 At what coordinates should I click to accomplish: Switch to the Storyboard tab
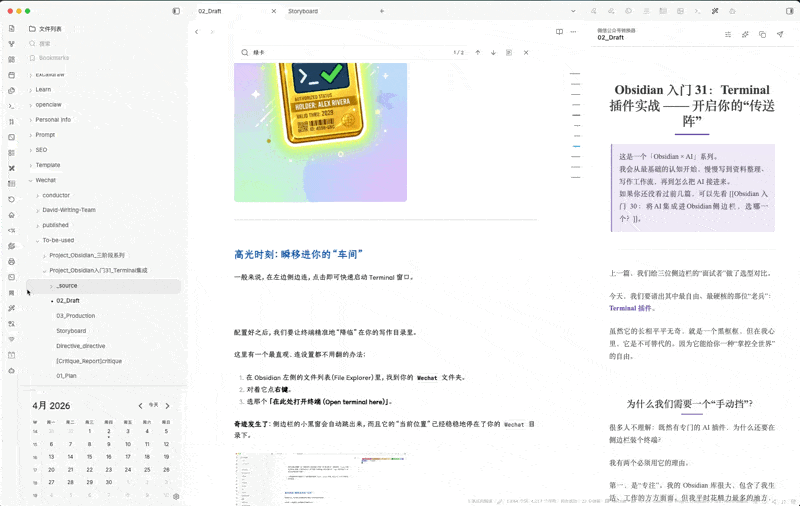pos(303,11)
